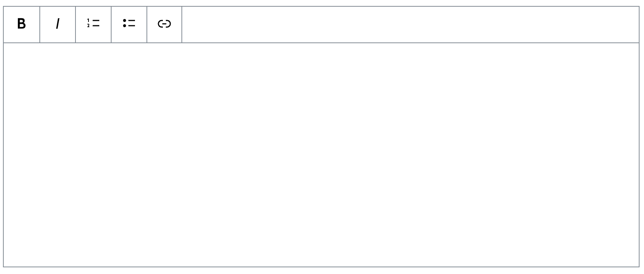
Task: Turn on numbered list mode
Action: point(93,24)
